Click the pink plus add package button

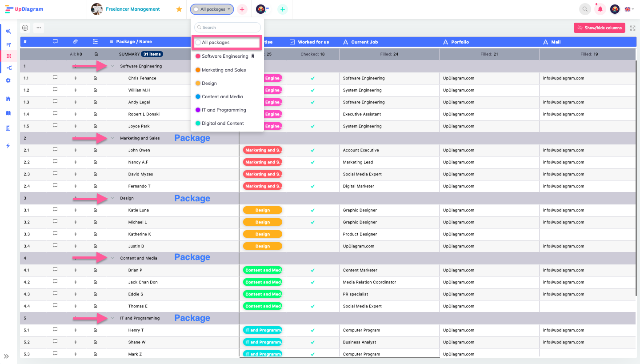click(242, 9)
